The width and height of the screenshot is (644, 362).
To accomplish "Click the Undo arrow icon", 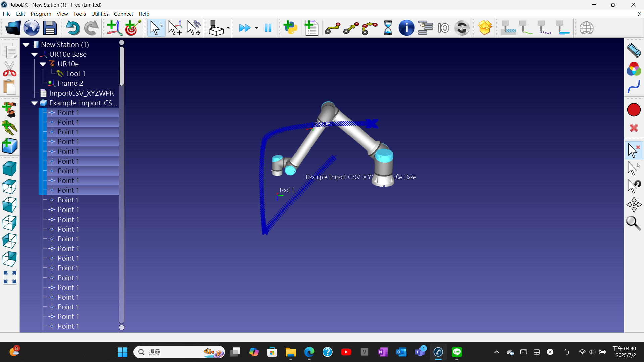I will 72,28.
